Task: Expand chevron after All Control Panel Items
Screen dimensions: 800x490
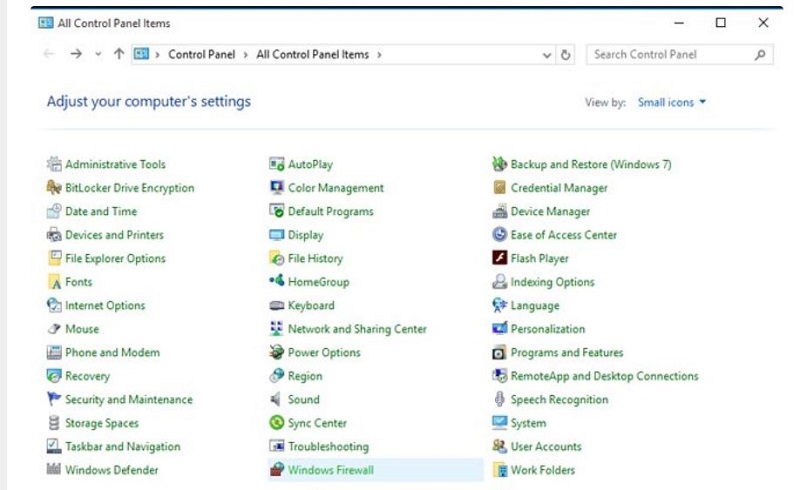Action: [x=379, y=55]
